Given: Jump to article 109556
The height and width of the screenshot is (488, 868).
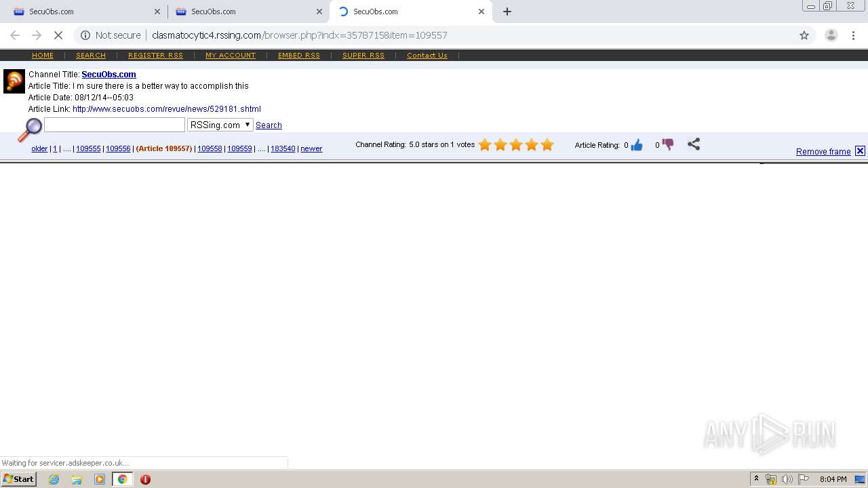Looking at the screenshot, I should (x=118, y=148).
